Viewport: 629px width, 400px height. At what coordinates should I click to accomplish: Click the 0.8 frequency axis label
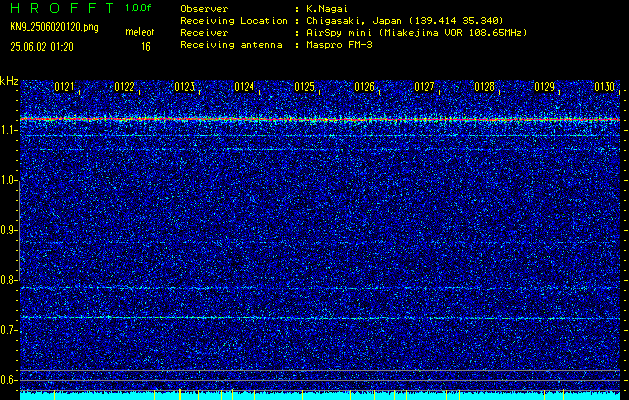click(x=9, y=280)
